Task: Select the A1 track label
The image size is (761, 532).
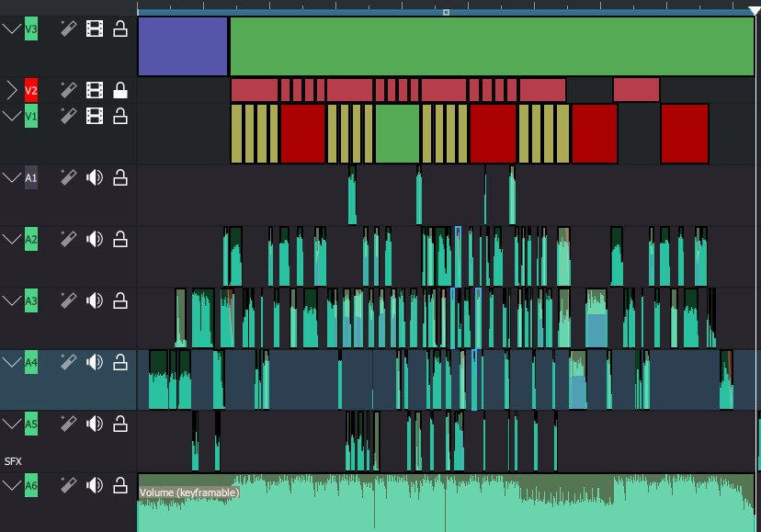Action: (31, 177)
